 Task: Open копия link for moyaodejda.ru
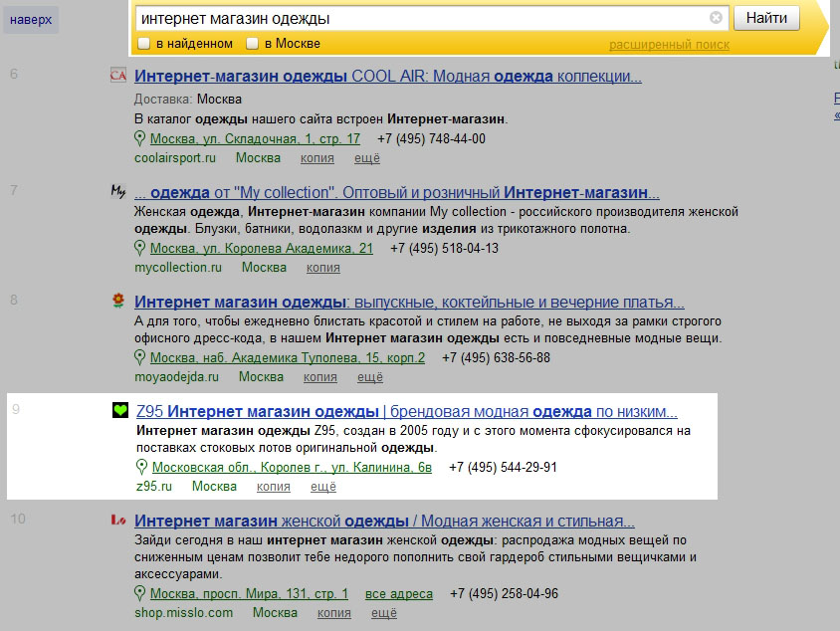(320, 377)
